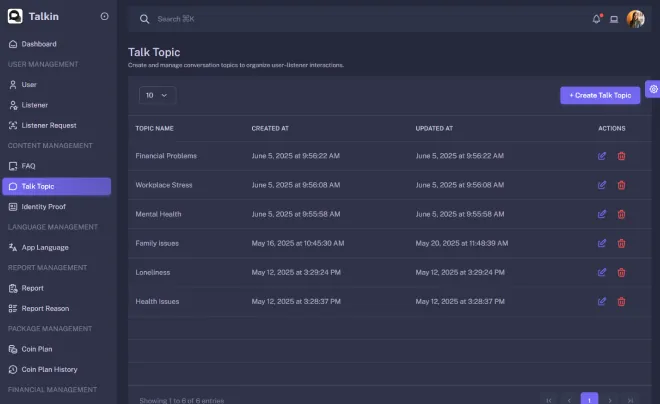Open the FAQ sidebar item
The height and width of the screenshot is (404, 660).
[56, 166]
